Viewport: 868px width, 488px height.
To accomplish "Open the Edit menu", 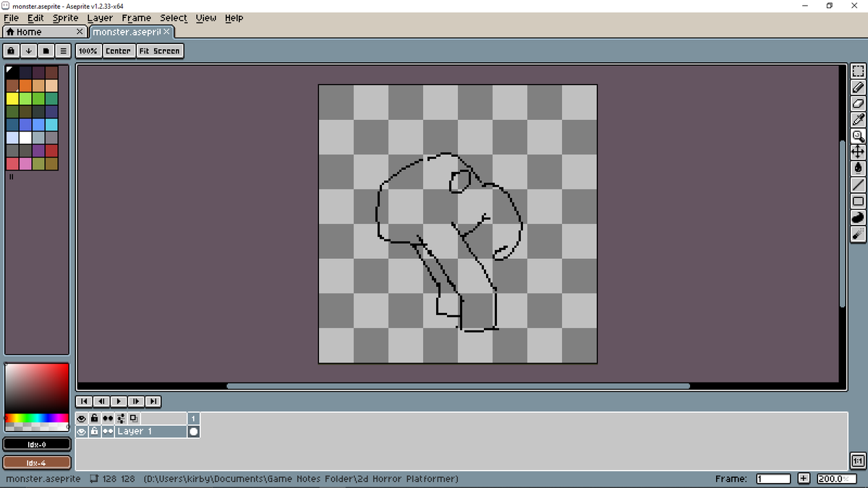I will 35,18.
